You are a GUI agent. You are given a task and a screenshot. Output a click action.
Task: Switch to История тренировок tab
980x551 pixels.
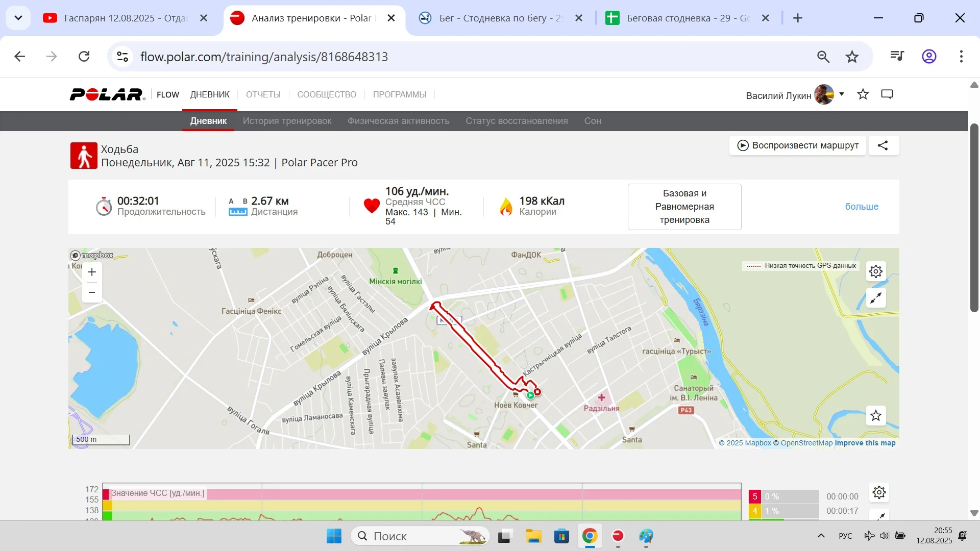pyautogui.click(x=287, y=121)
